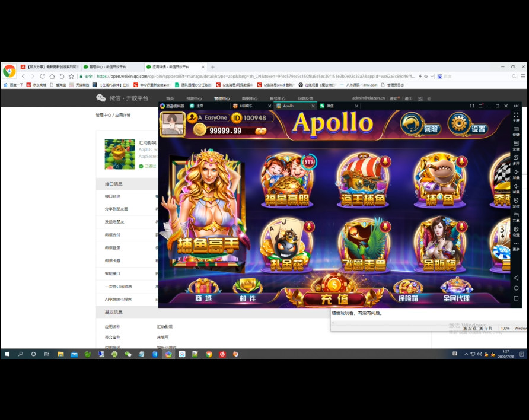Click 首页 in WeChat platform nav

click(x=170, y=98)
